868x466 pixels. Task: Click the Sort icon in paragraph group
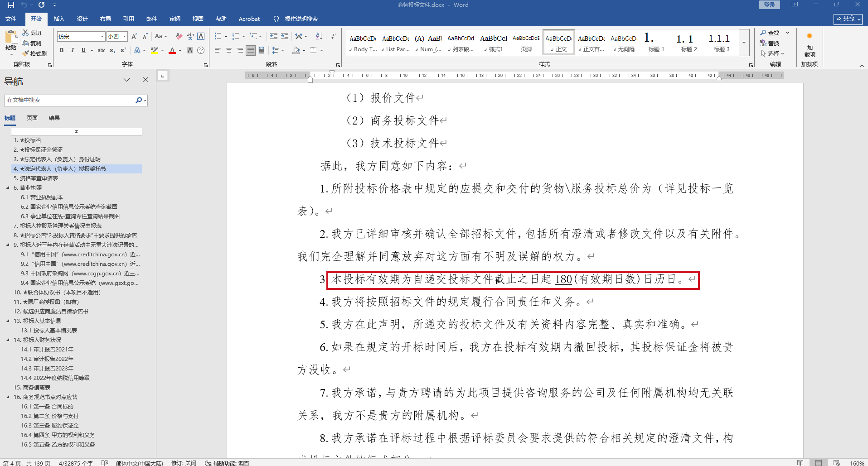pos(319,36)
